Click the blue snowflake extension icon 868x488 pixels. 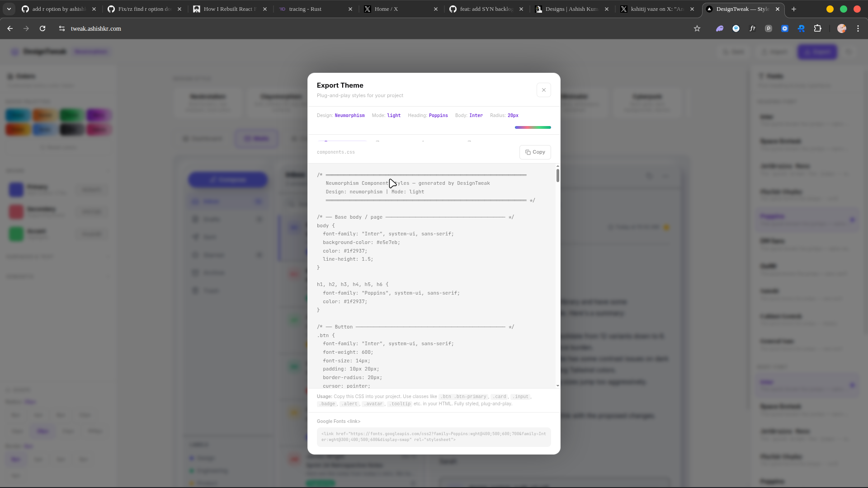[784, 28]
